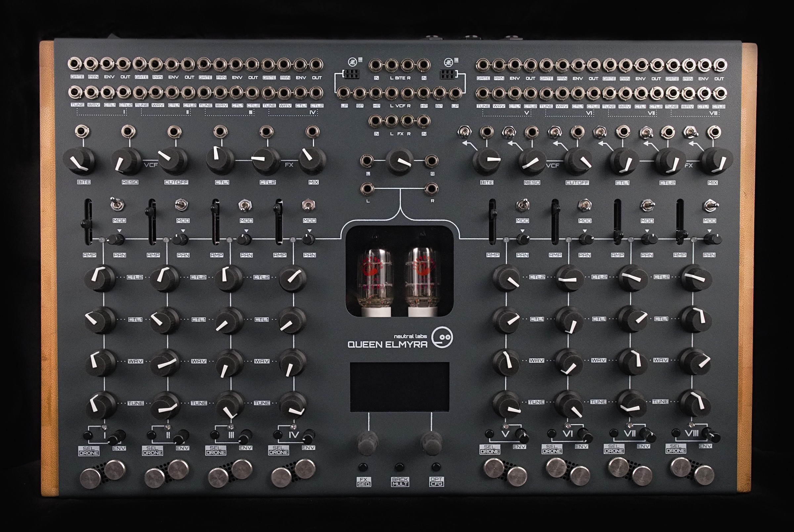Toggle the voice IV MOD switch
794x532 pixels.
[x=308, y=205]
